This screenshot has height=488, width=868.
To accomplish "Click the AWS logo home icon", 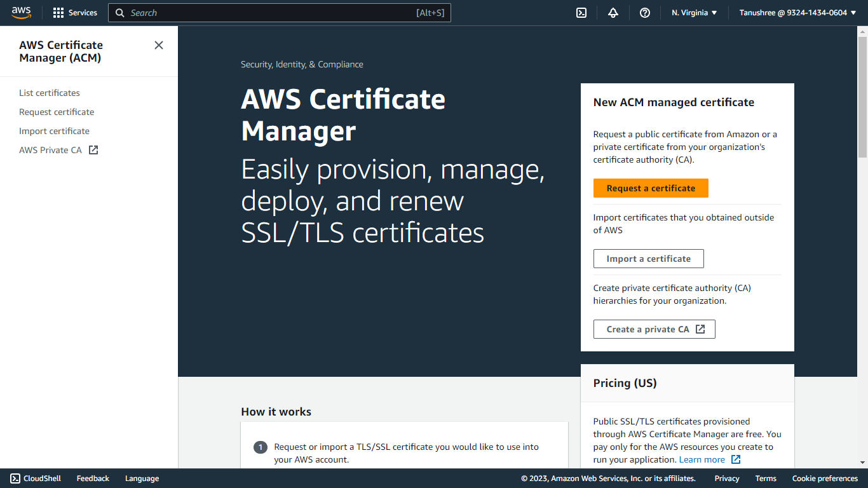I will [x=21, y=13].
